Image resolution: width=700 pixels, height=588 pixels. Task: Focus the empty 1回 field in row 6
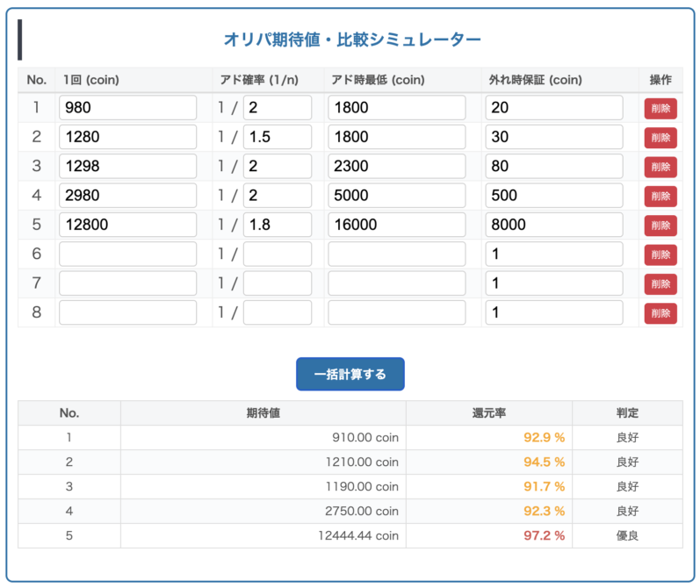[127, 255]
